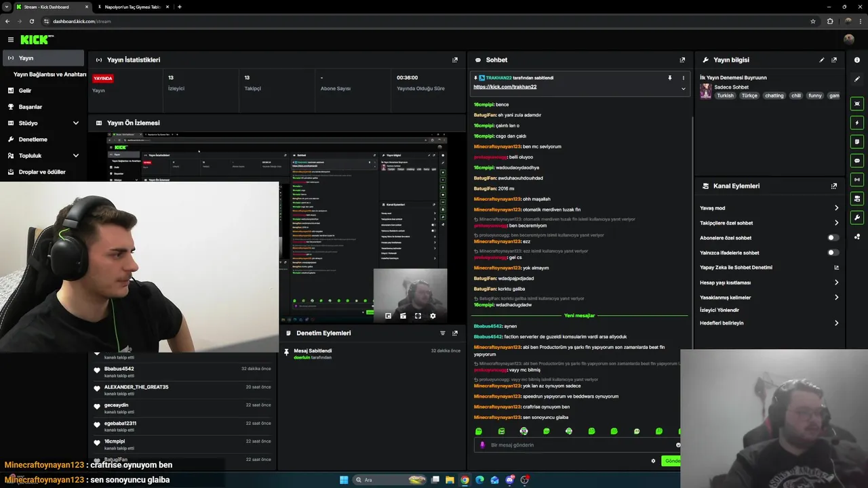The height and width of the screenshot is (488, 868).
Task: Open more options on pinned message
Action: (683, 78)
